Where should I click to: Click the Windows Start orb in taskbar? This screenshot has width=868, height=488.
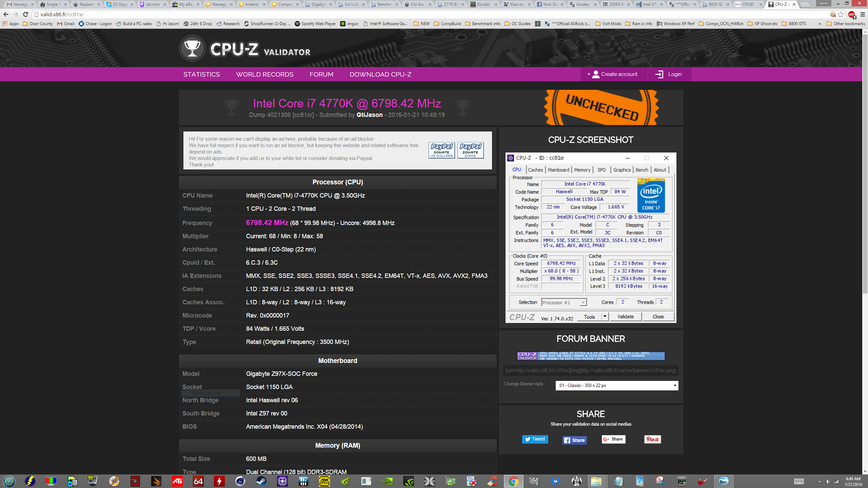(x=9, y=481)
